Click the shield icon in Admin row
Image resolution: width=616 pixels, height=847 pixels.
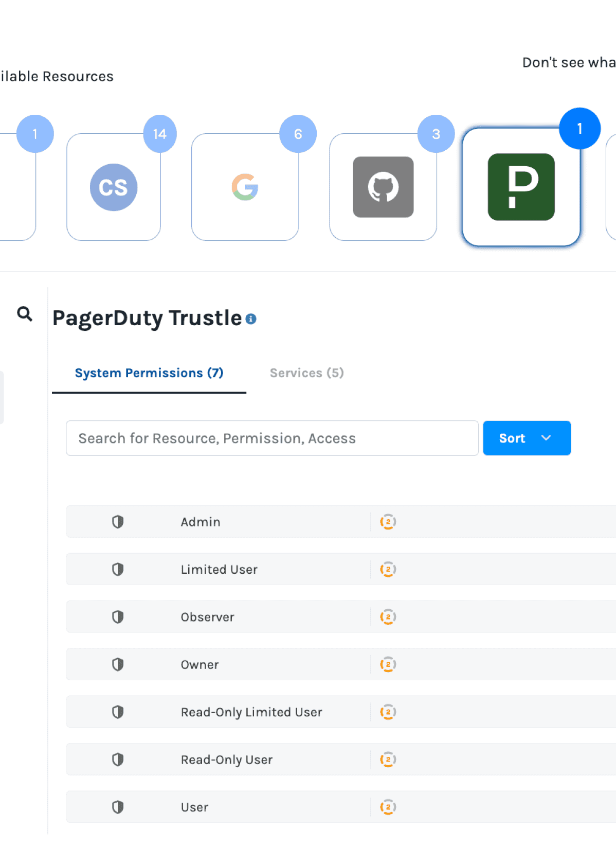click(x=118, y=522)
